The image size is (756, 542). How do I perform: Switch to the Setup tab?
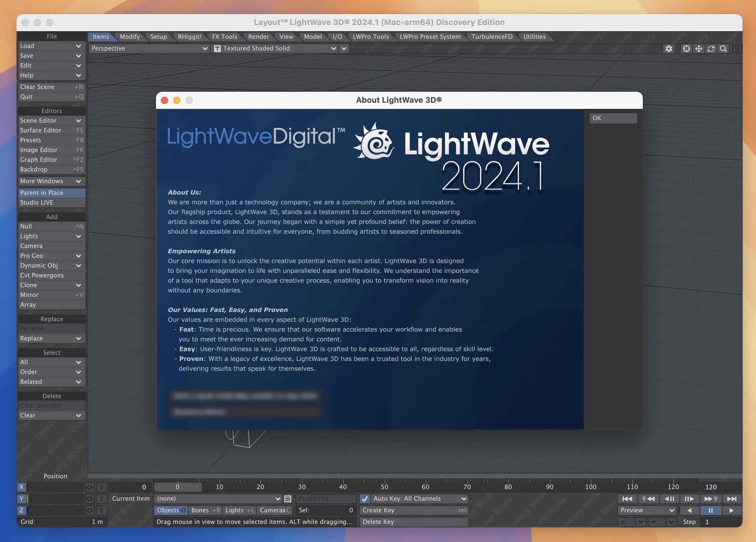[x=158, y=37]
